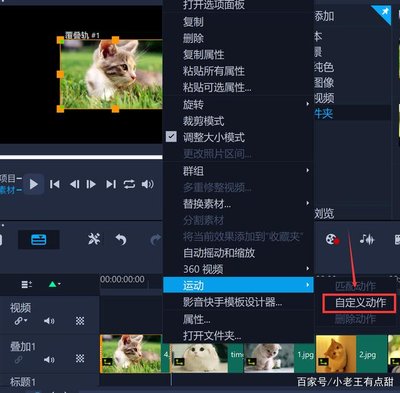Select 自定义动作 in the 运动 submenu
400x393 pixels.
(x=360, y=303)
